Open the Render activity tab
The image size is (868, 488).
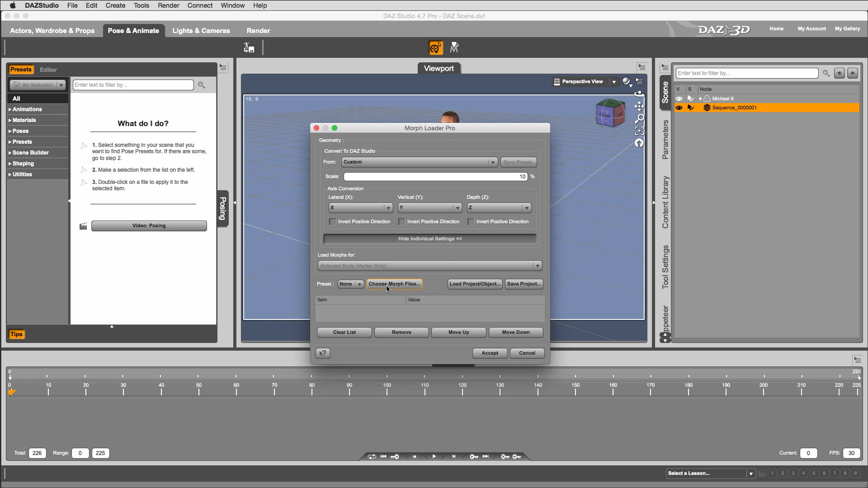pyautogui.click(x=258, y=31)
